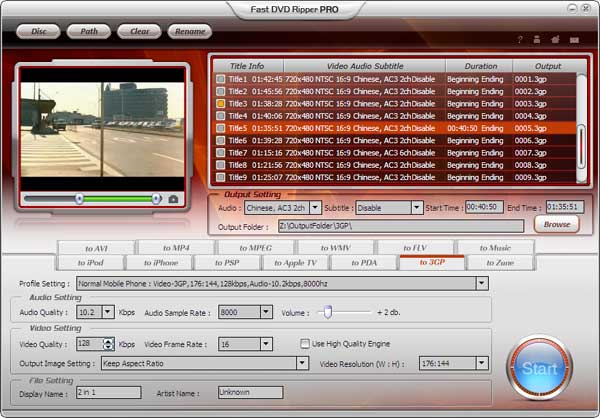Click the 00:40:50 duration cell in Title5
Image resolution: width=600 pixels, height=418 pixels.
pos(463,128)
